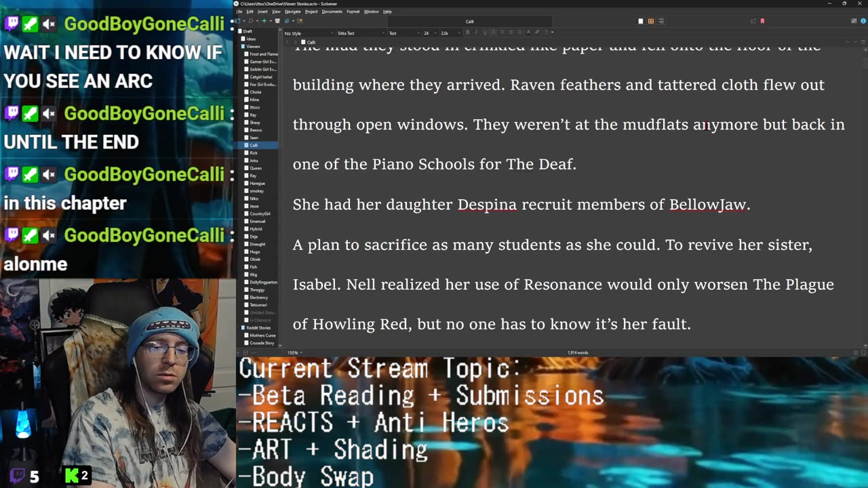Switch to single Document view mode
Screen dimensions: 868x488
click(641, 21)
